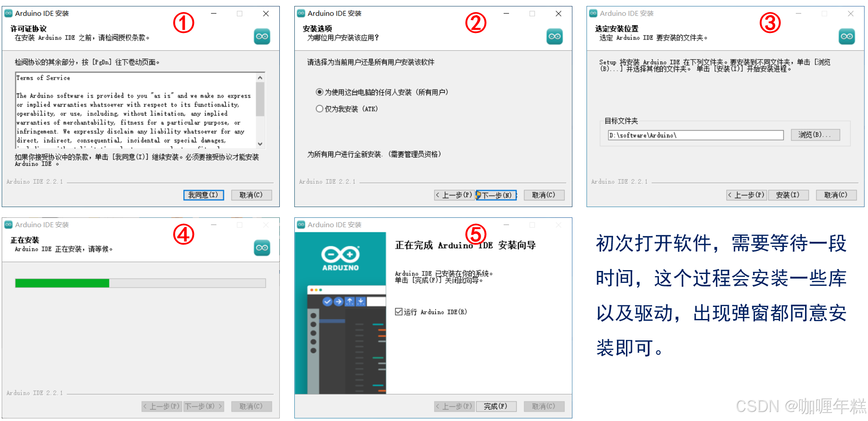Click title bar Arduino icon of installing window

9,225
